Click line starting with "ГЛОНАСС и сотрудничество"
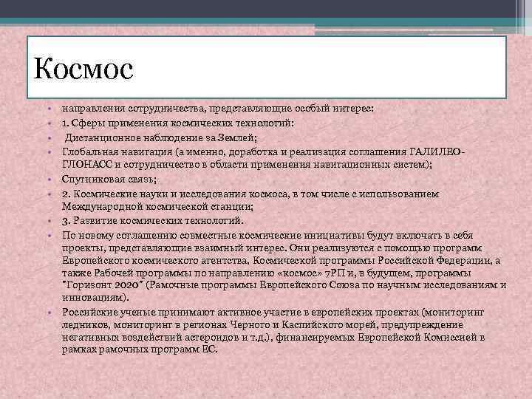532x399 pixels. (x=247, y=165)
